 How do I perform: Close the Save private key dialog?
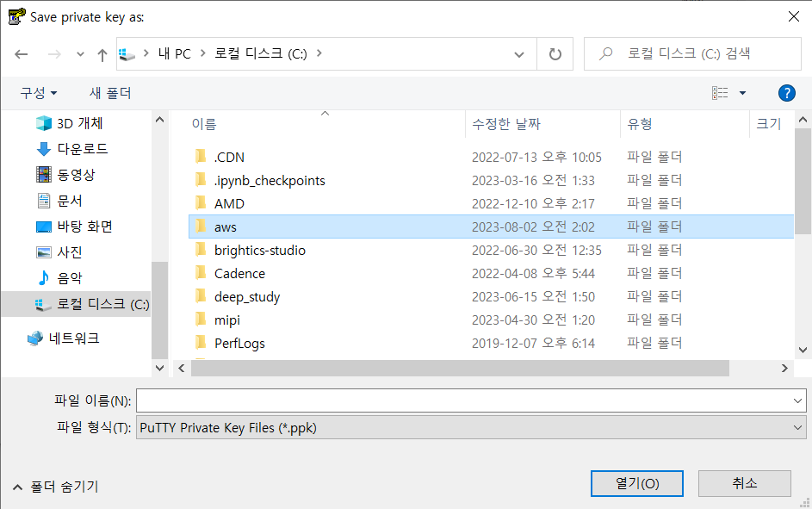pos(793,16)
